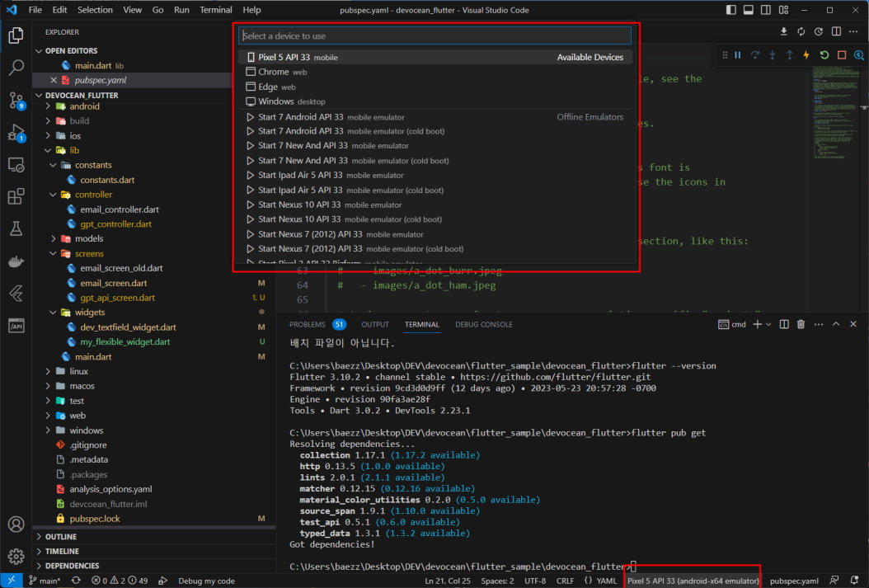Split the terminal panel

point(783,324)
